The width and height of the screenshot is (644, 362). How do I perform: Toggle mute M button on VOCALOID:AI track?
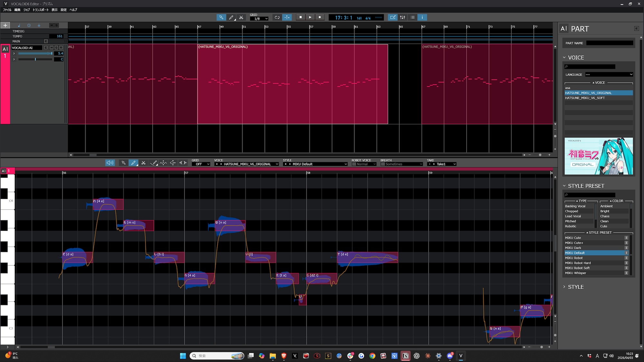coord(51,48)
